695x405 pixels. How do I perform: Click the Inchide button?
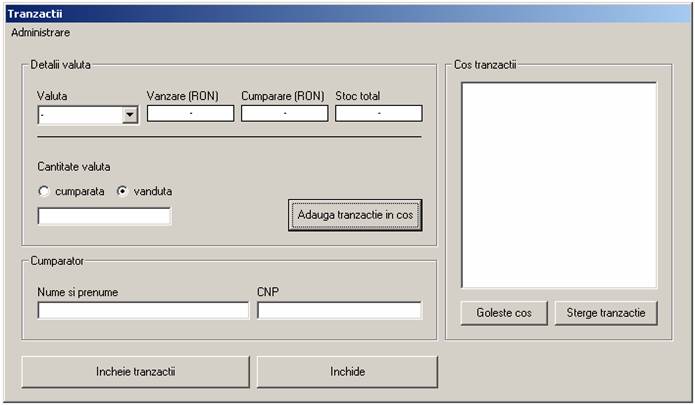(347, 372)
